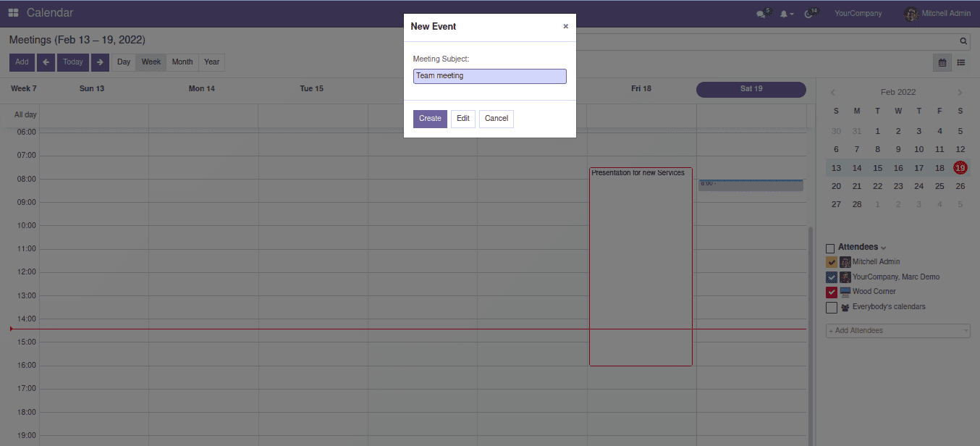Select the Year view tab

click(x=211, y=62)
